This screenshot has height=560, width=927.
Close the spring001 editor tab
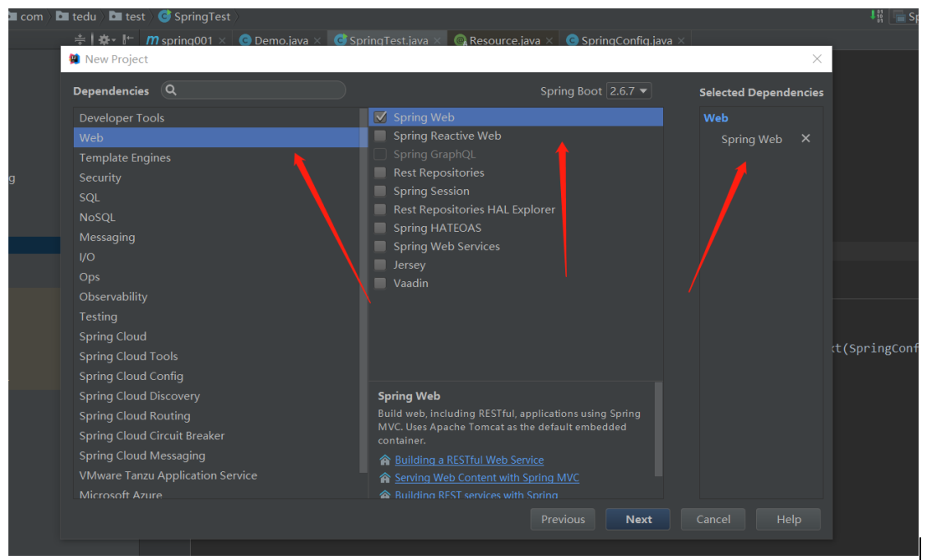point(222,41)
